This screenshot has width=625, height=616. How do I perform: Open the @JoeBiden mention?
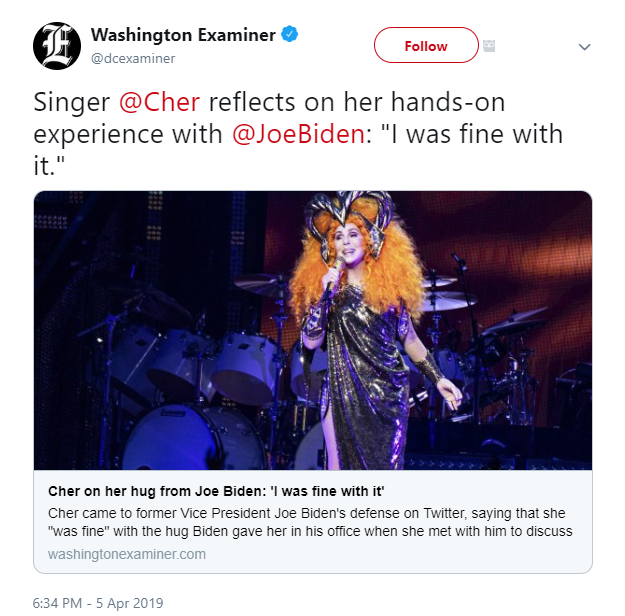click(298, 134)
